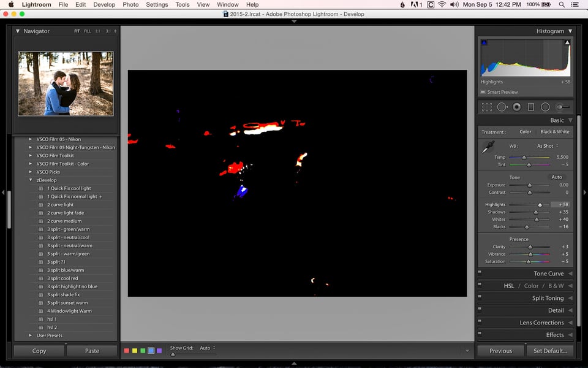Viewport: 588px width, 368px height.
Task: Toggle the Tone Curve panel switch
Action: click(x=480, y=272)
